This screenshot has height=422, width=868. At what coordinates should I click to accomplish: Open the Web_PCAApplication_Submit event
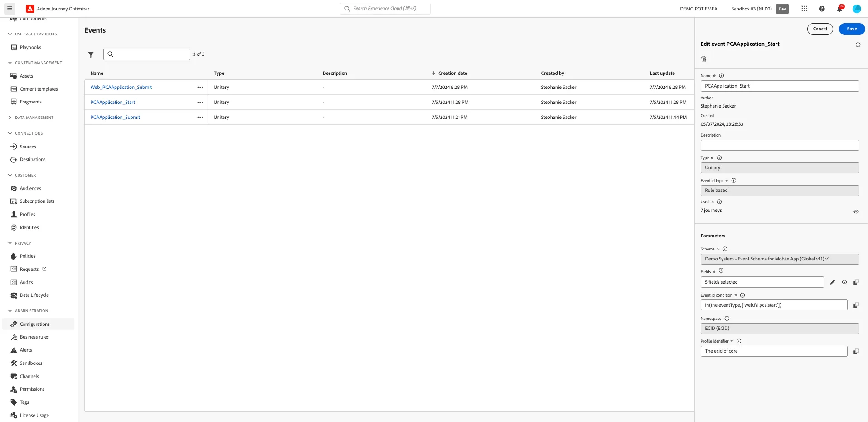tap(121, 87)
